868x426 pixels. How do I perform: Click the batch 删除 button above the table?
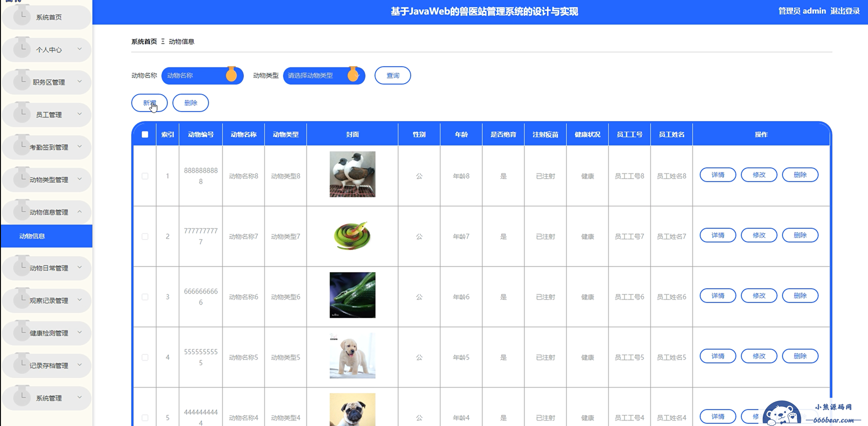[x=190, y=103]
